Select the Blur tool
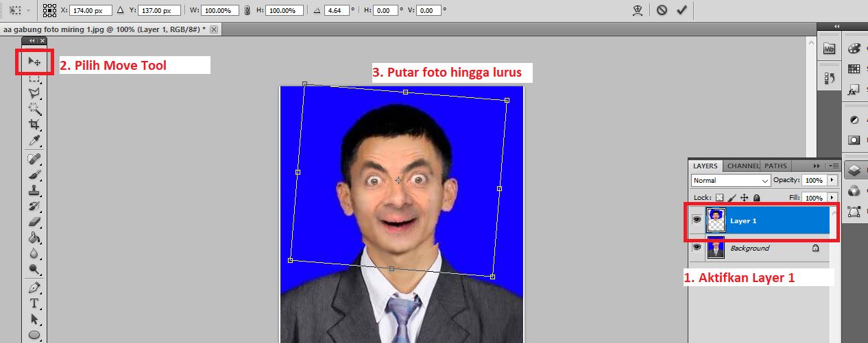This screenshot has width=868, height=343. tap(34, 253)
